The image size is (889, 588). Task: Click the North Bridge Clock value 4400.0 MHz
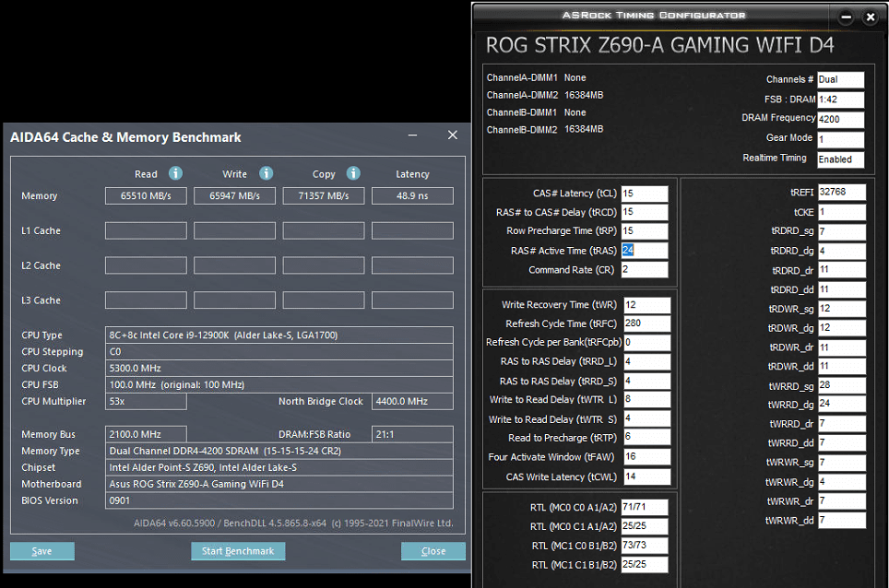(x=413, y=402)
